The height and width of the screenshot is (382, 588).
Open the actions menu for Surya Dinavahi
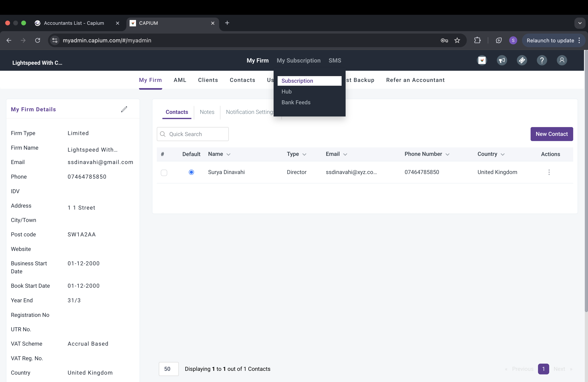click(549, 172)
